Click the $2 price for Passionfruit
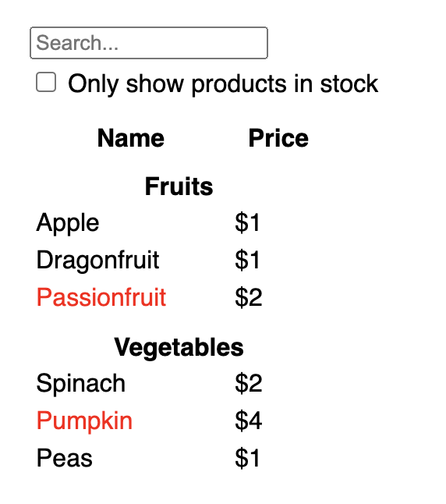The height and width of the screenshot is (504, 446). pyautogui.click(x=249, y=297)
